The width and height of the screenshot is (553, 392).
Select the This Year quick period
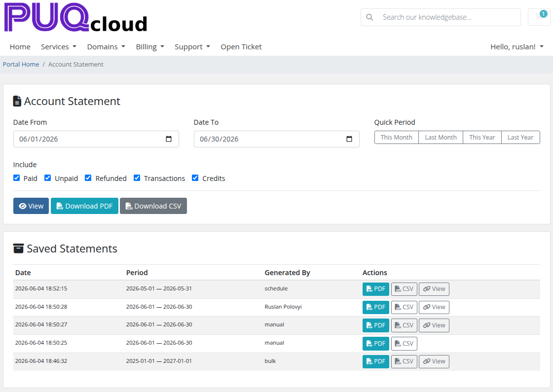point(482,138)
